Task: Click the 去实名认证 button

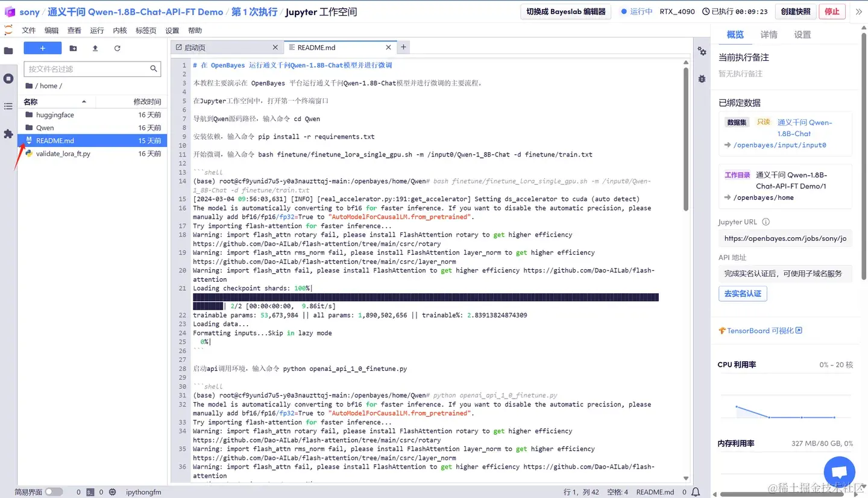Action: 743,294
